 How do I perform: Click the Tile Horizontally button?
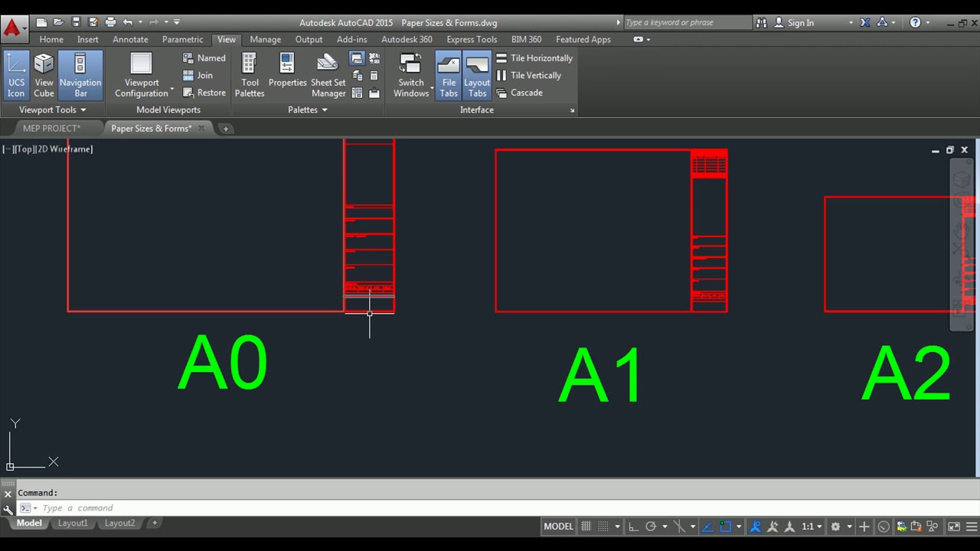point(534,58)
